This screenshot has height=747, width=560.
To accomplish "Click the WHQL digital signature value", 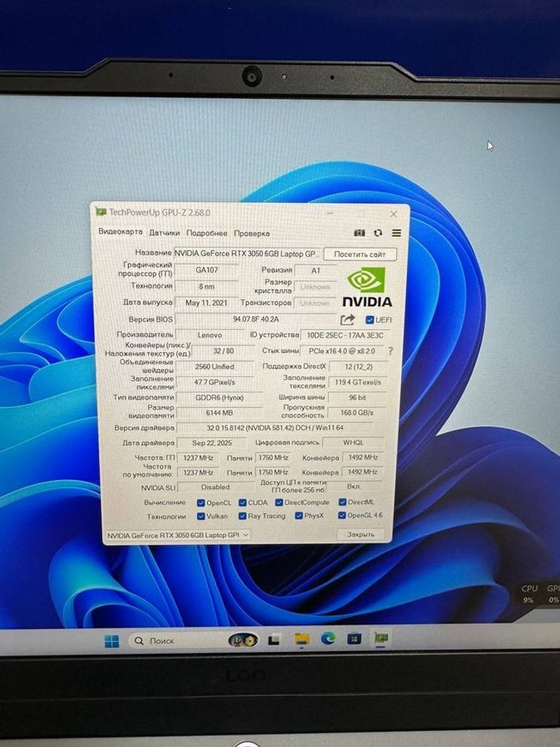I will 354,443.
